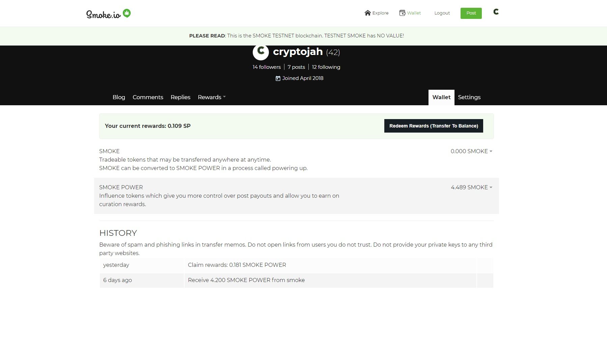Click 'Your current rewards: 0.109 SP' text
The height and width of the screenshot is (364, 607).
click(148, 126)
